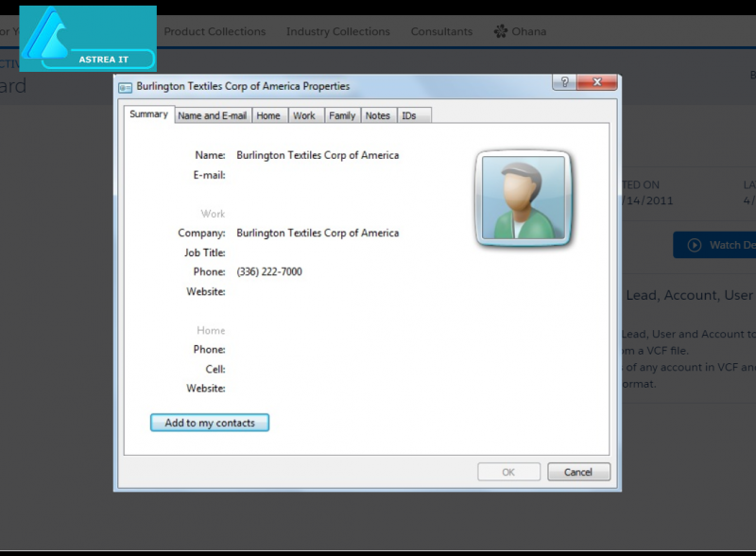Click the Add to my contacts button
Screen dimensions: 756x556
[210, 423]
